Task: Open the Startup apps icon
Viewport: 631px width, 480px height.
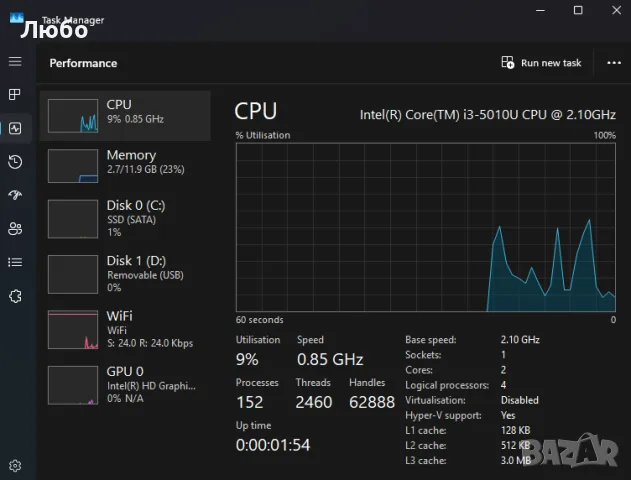Action: point(15,195)
